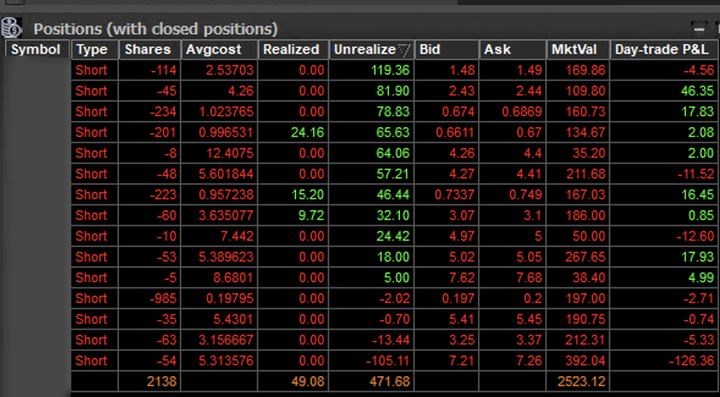Sort by the Bid column header

(446, 50)
